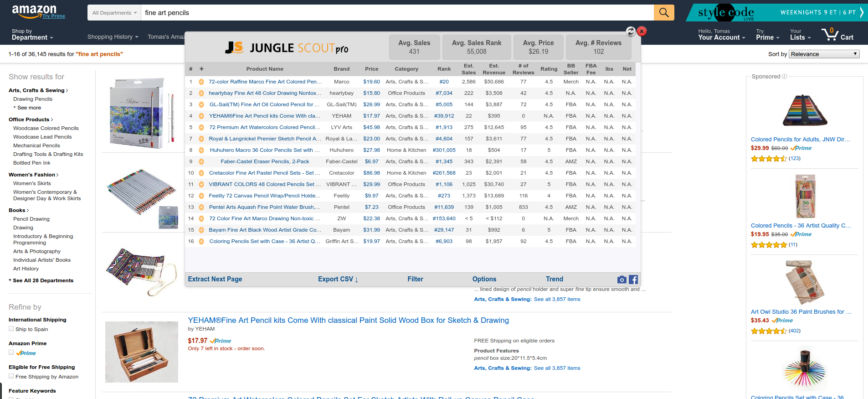This screenshot has width=868, height=399.
Task: Click the search text field
Action: (397, 13)
